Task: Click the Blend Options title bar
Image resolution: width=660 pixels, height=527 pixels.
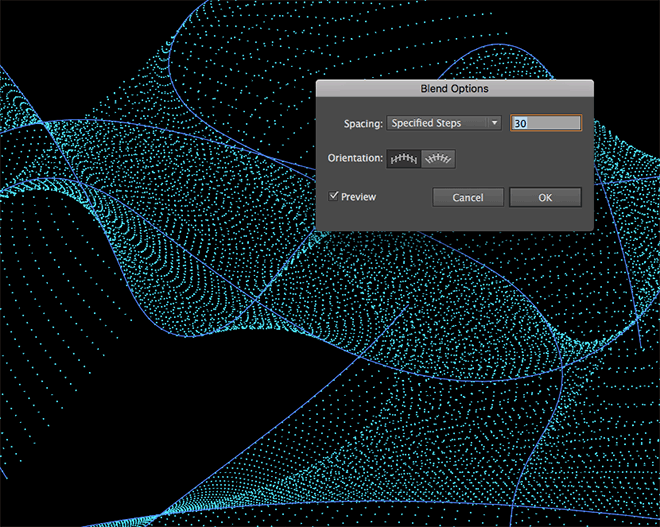Action: [455, 89]
